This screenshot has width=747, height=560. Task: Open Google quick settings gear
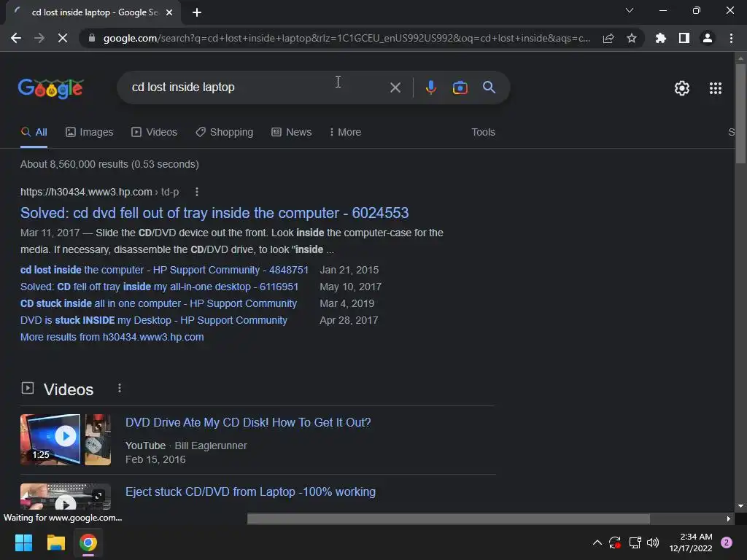682,88
